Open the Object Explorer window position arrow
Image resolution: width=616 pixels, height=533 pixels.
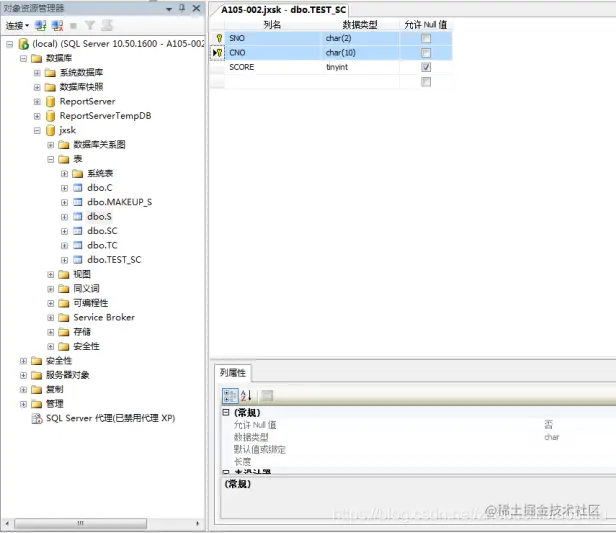[x=169, y=9]
